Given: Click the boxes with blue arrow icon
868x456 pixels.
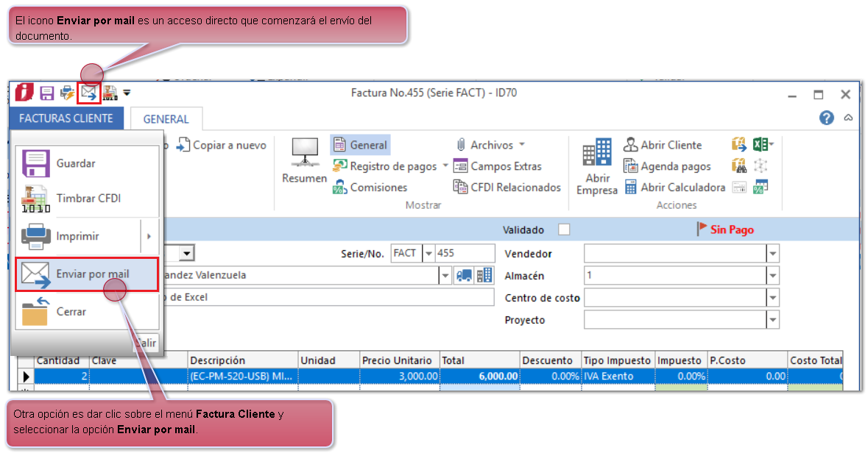Looking at the screenshot, I should pos(738,145).
